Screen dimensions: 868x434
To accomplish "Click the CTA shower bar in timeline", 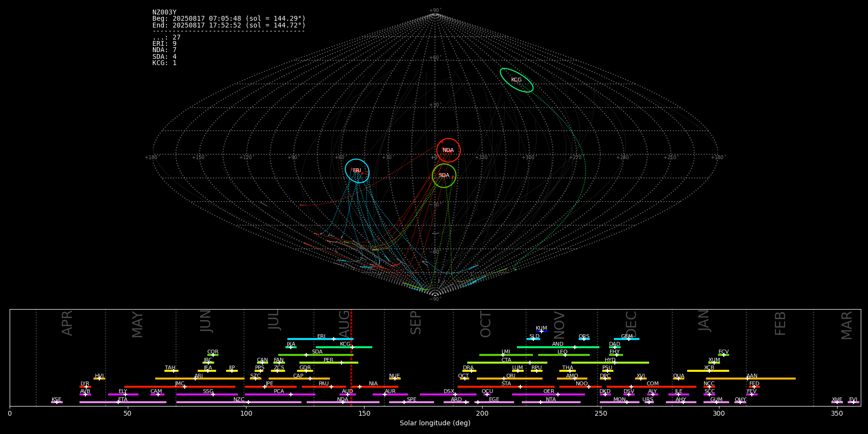I will pos(507,363).
